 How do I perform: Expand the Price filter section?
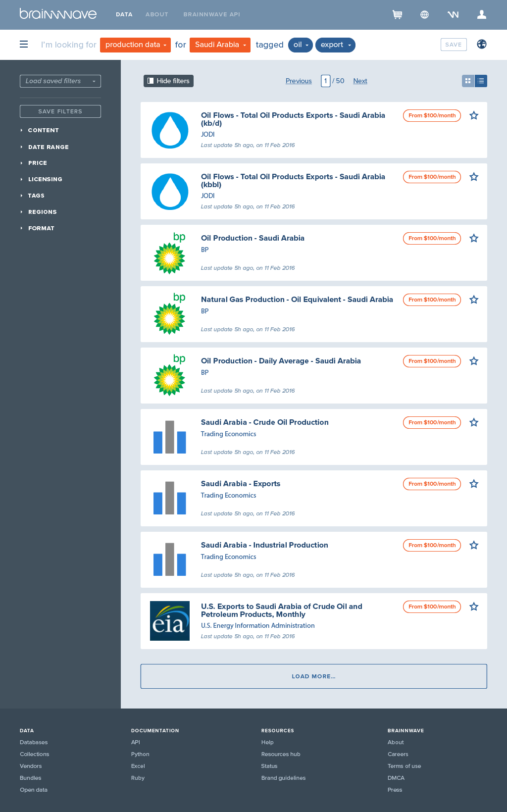pyautogui.click(x=34, y=163)
